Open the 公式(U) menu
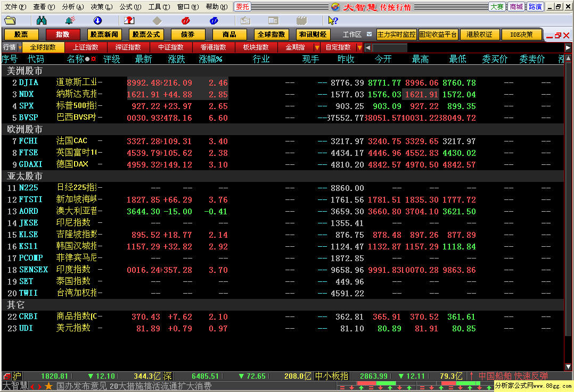This screenshot has height=392, width=574. 130,6
